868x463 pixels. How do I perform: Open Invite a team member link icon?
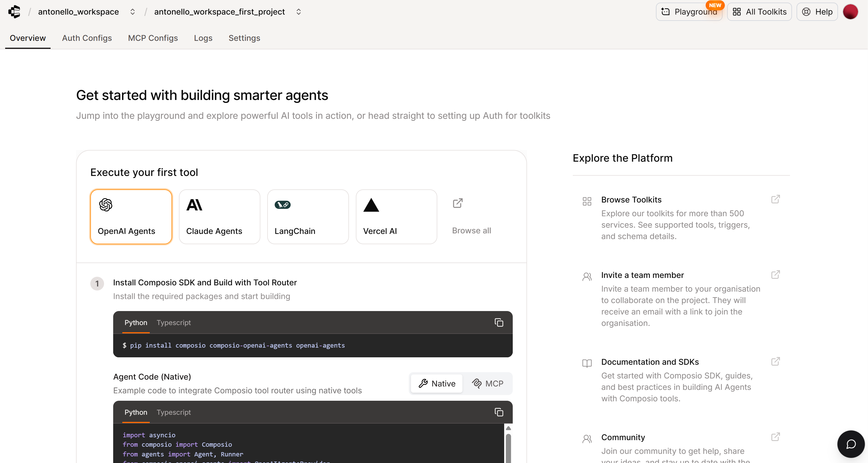pos(775,275)
